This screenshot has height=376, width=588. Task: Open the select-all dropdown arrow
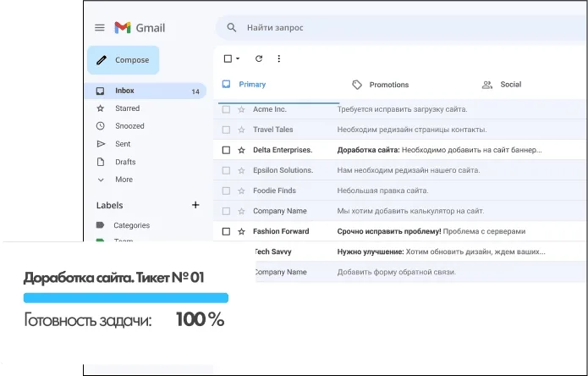point(238,58)
